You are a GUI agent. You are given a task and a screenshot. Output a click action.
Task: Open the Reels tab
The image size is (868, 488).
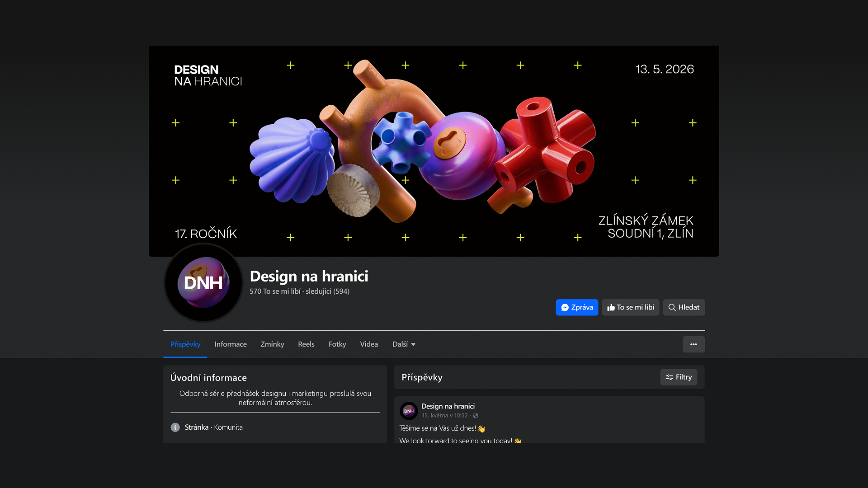point(306,344)
